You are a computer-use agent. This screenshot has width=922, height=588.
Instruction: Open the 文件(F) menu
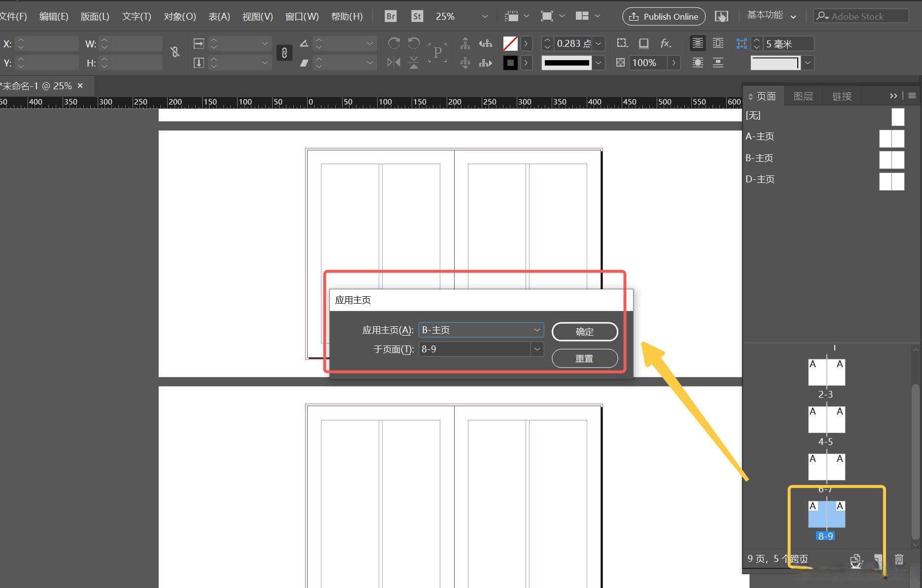click(13, 16)
